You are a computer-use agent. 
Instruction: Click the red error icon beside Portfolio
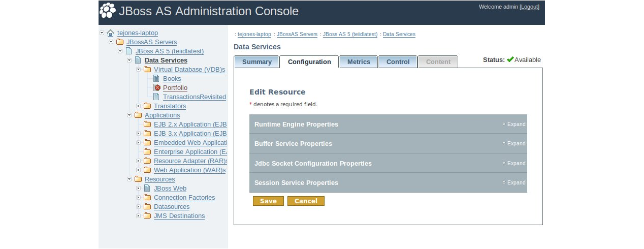(157, 88)
